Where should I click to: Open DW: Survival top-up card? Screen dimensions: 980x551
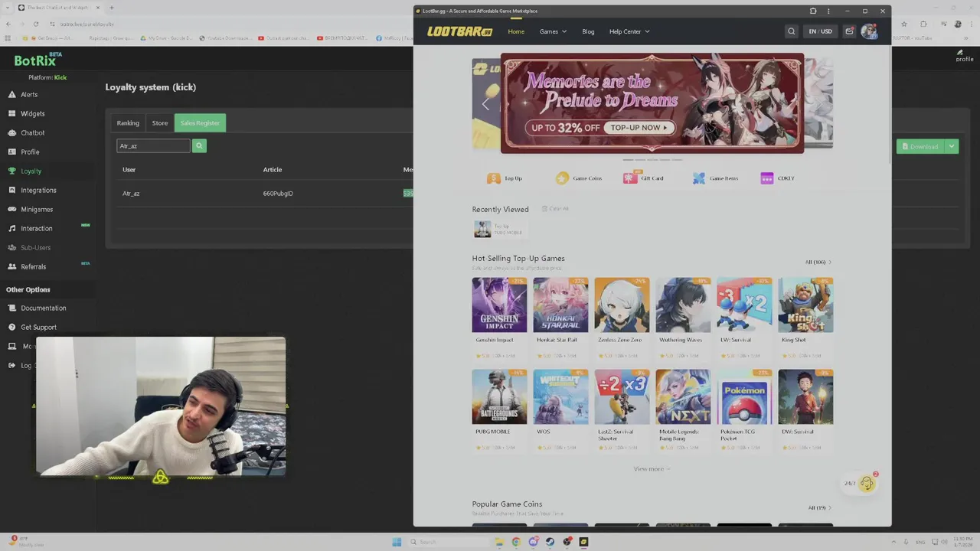[x=805, y=410]
